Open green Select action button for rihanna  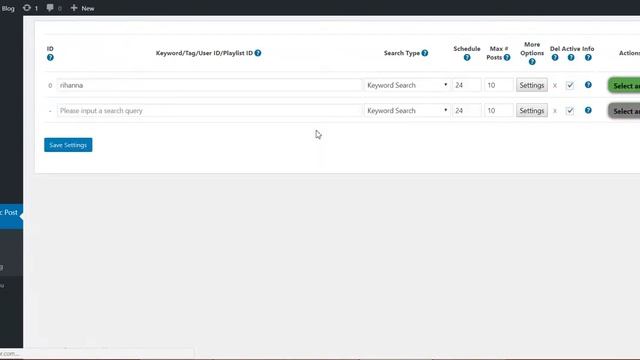click(x=624, y=86)
